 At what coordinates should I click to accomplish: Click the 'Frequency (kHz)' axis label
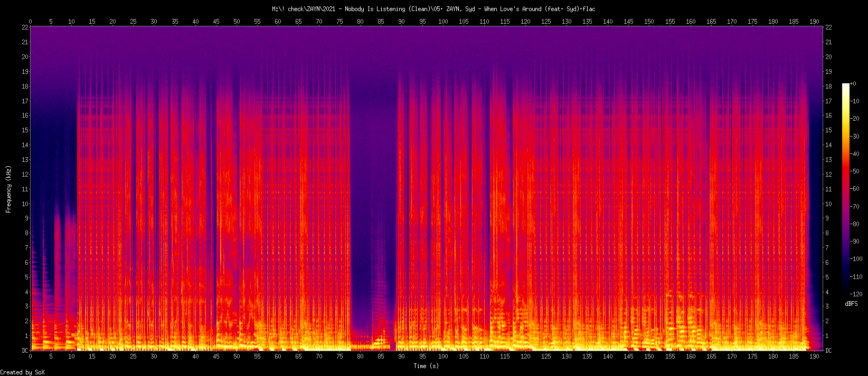pyautogui.click(x=8, y=188)
